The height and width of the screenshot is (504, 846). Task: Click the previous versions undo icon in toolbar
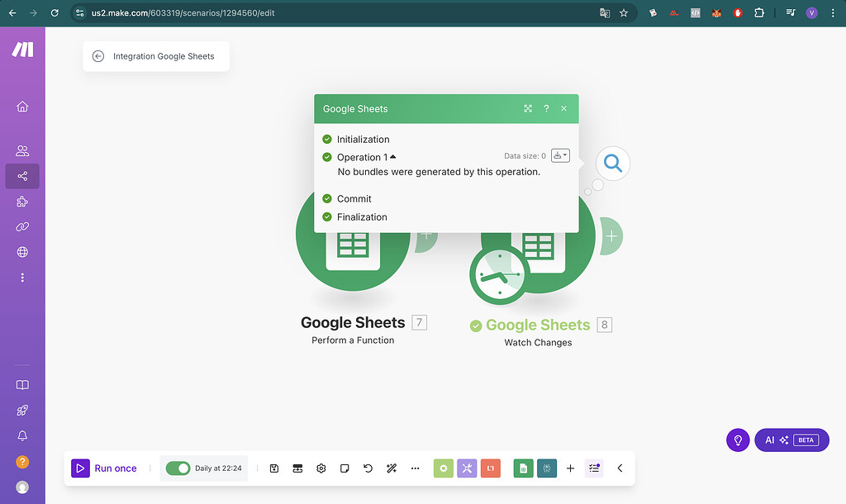[368, 468]
